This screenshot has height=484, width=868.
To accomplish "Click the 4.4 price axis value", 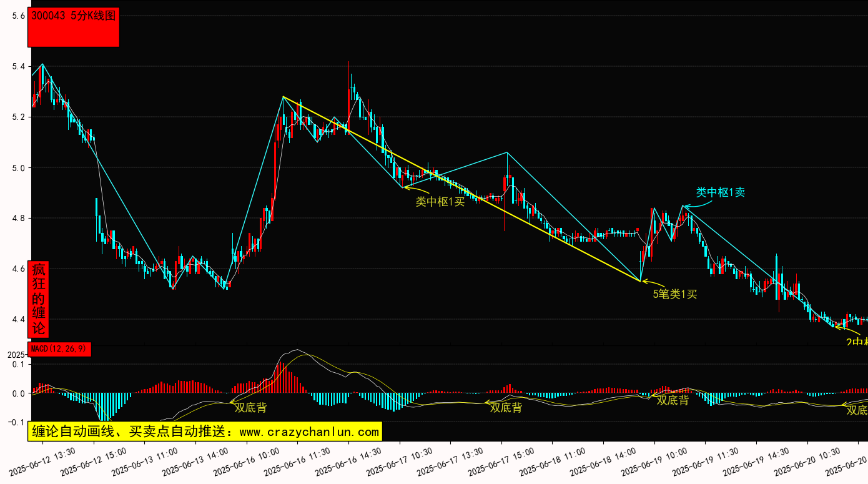I will click(x=19, y=319).
